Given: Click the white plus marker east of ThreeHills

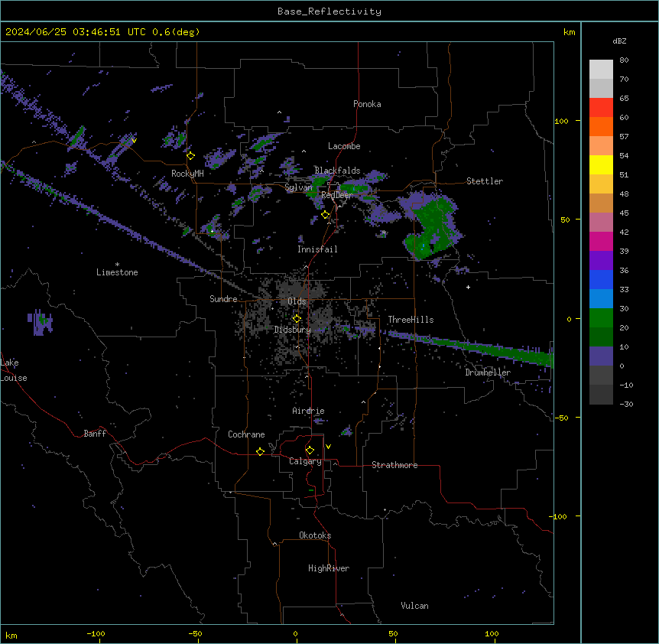Looking at the screenshot, I should 468,287.
